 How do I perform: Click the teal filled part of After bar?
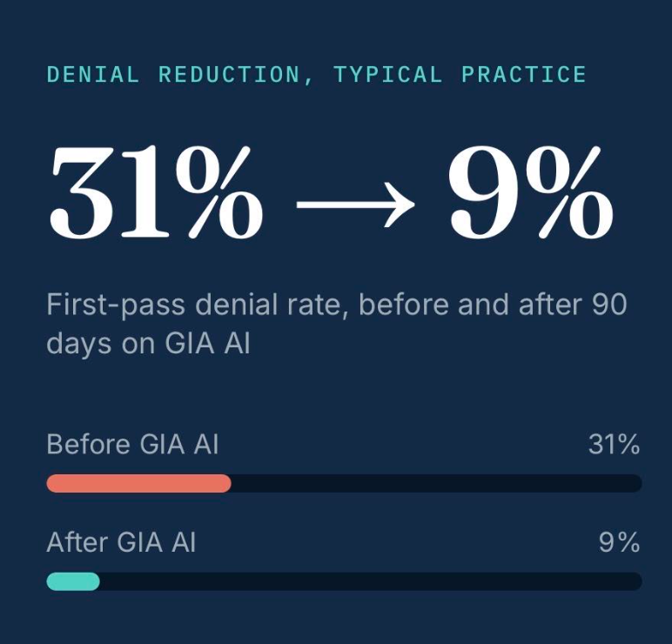(73, 581)
